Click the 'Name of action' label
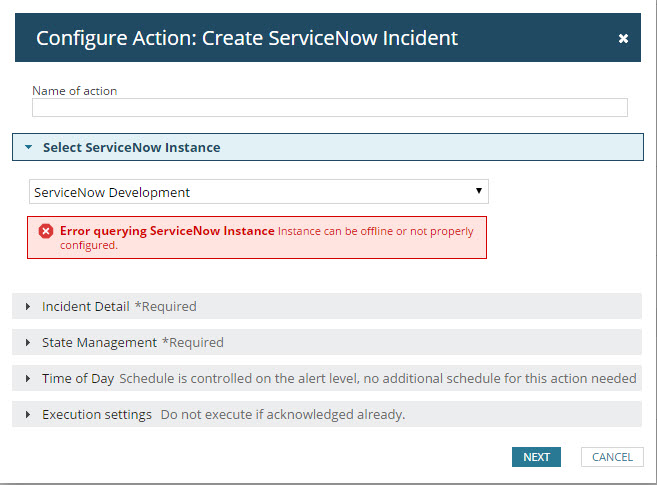The image size is (657, 485). [x=75, y=91]
